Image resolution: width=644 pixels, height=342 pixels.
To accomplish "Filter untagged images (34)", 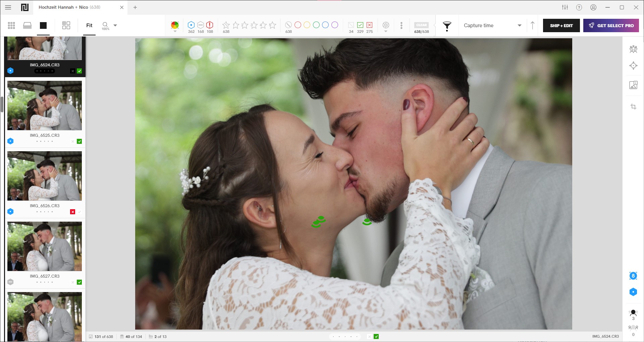I will pyautogui.click(x=351, y=25).
